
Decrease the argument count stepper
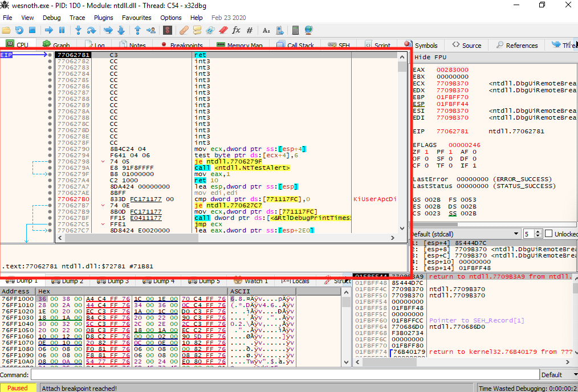(538, 236)
